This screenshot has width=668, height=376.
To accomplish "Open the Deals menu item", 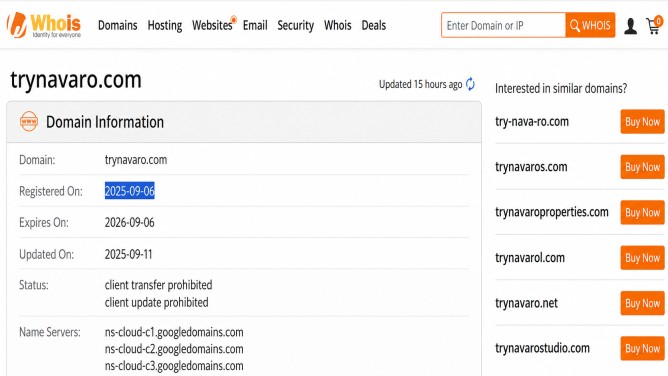I will click(x=374, y=25).
